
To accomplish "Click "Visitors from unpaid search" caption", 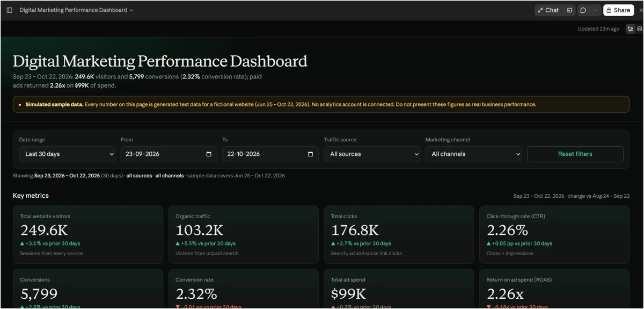I will (207, 254).
